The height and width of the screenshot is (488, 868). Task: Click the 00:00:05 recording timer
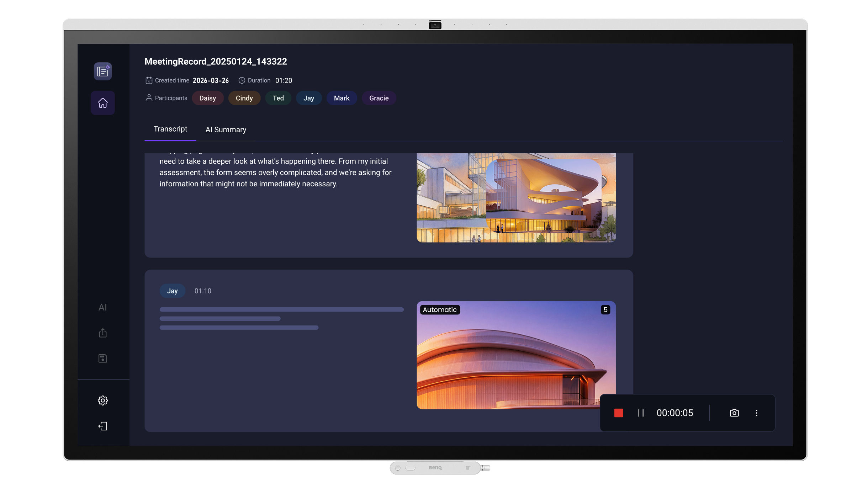point(674,413)
